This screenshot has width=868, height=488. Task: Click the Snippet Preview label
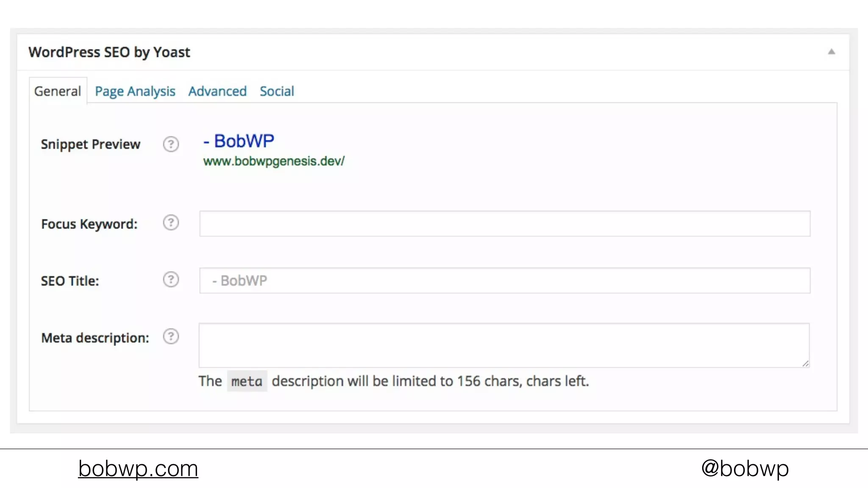90,144
